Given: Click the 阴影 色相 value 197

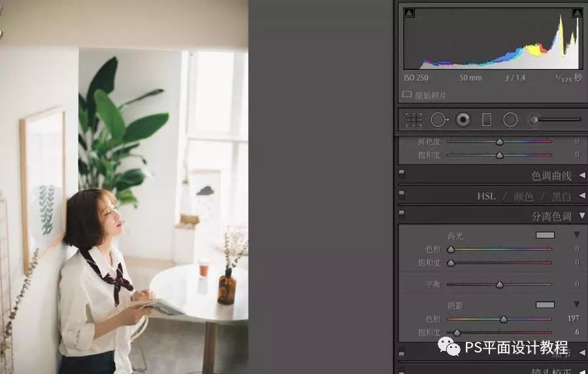Looking at the screenshot, I should tap(574, 318).
